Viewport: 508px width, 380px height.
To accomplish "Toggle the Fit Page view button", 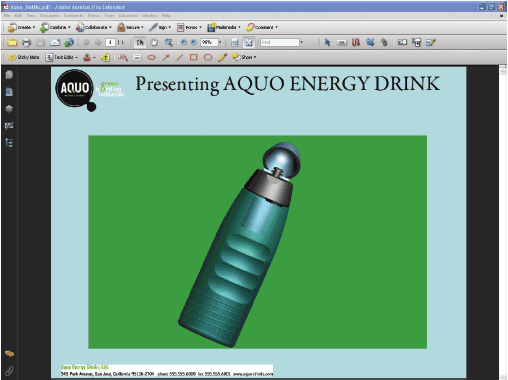I will point(249,42).
